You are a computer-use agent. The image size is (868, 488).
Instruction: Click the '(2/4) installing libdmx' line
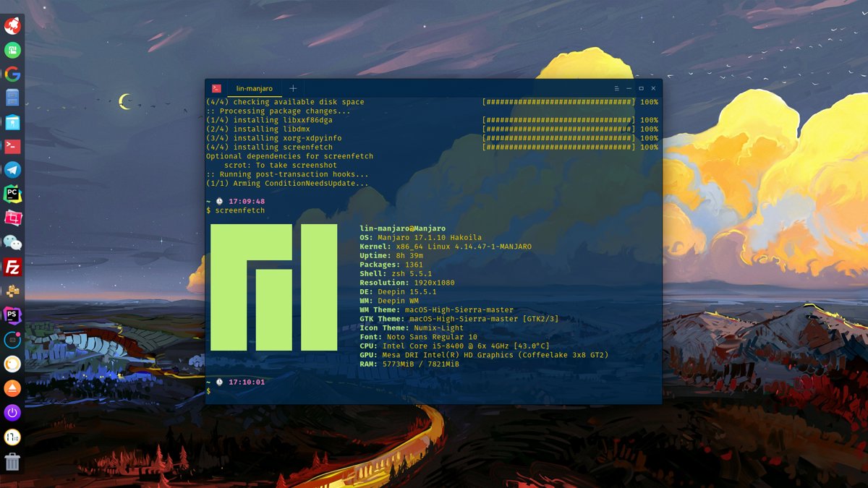coord(432,129)
